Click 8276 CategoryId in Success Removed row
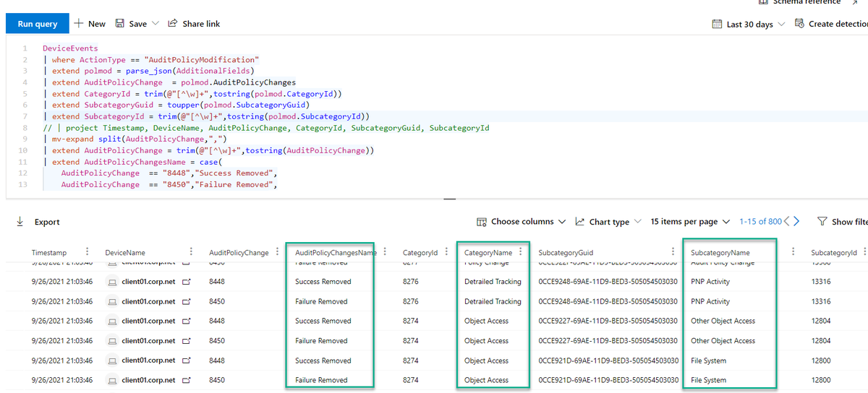868x393 pixels. click(410, 282)
